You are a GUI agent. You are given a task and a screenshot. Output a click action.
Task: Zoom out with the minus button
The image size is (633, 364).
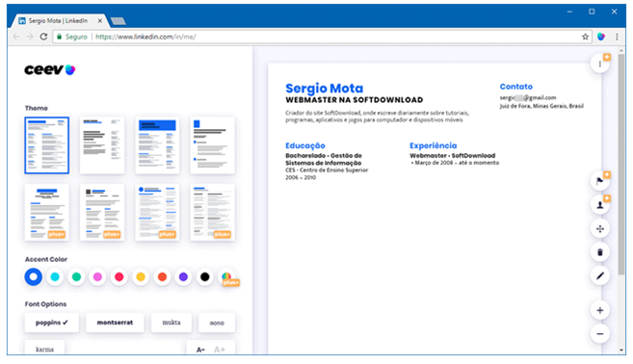pyautogui.click(x=600, y=334)
